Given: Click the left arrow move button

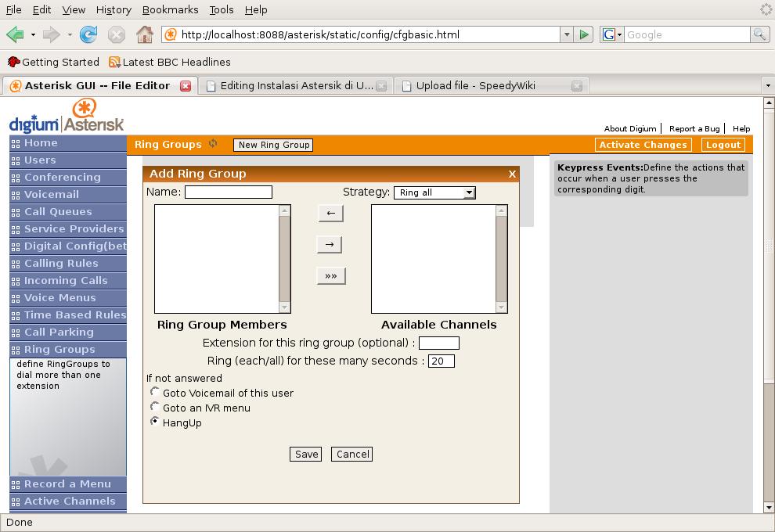Looking at the screenshot, I should pos(330,213).
